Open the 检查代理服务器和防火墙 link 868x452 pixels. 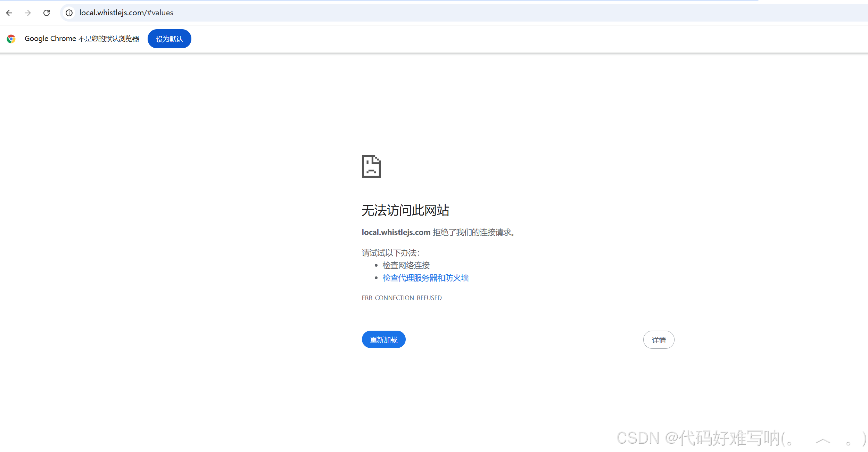(425, 278)
